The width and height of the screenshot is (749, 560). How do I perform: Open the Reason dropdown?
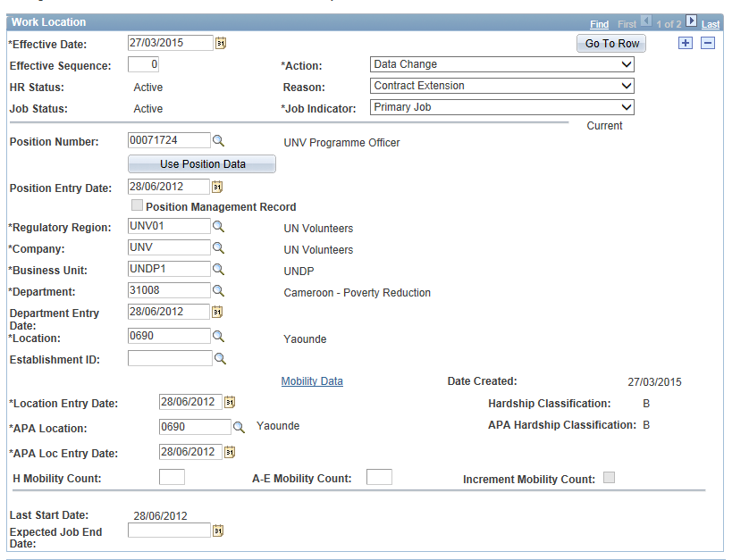(x=502, y=86)
